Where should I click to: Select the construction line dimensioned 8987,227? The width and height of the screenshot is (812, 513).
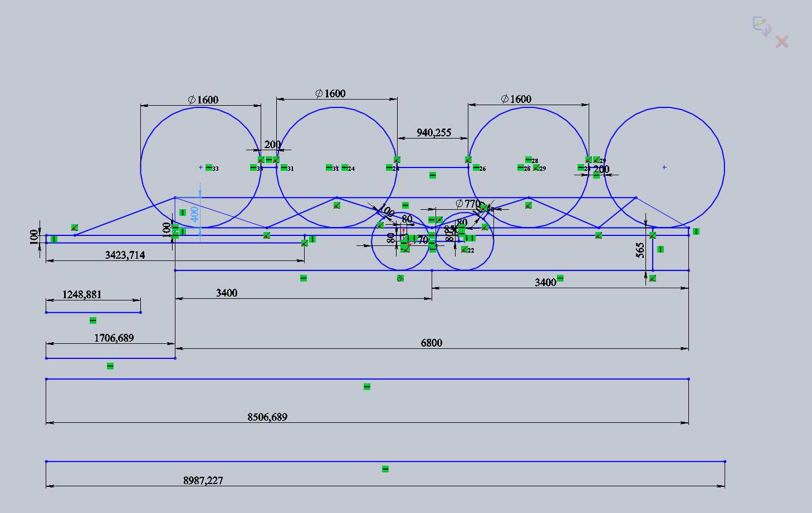[x=385, y=461]
